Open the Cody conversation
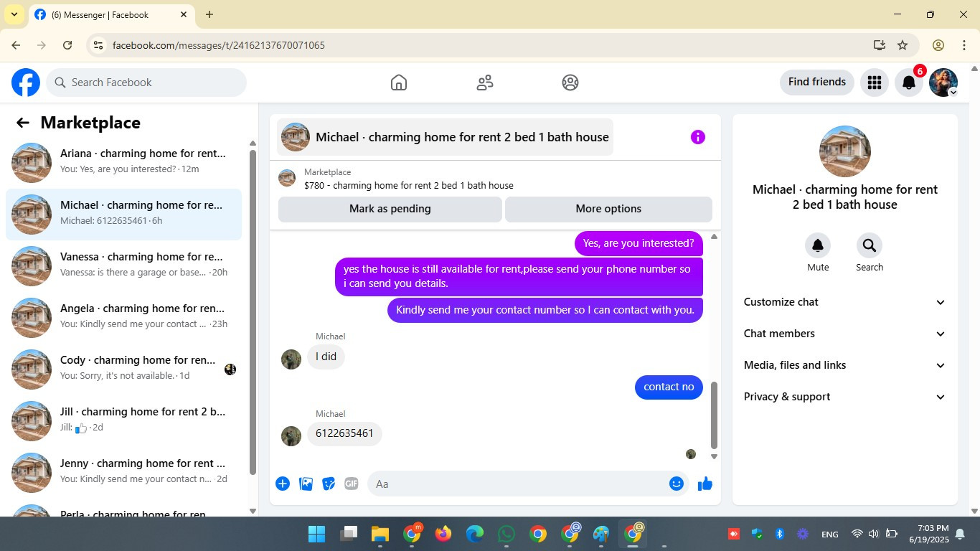Image resolution: width=980 pixels, height=551 pixels. 123,369
